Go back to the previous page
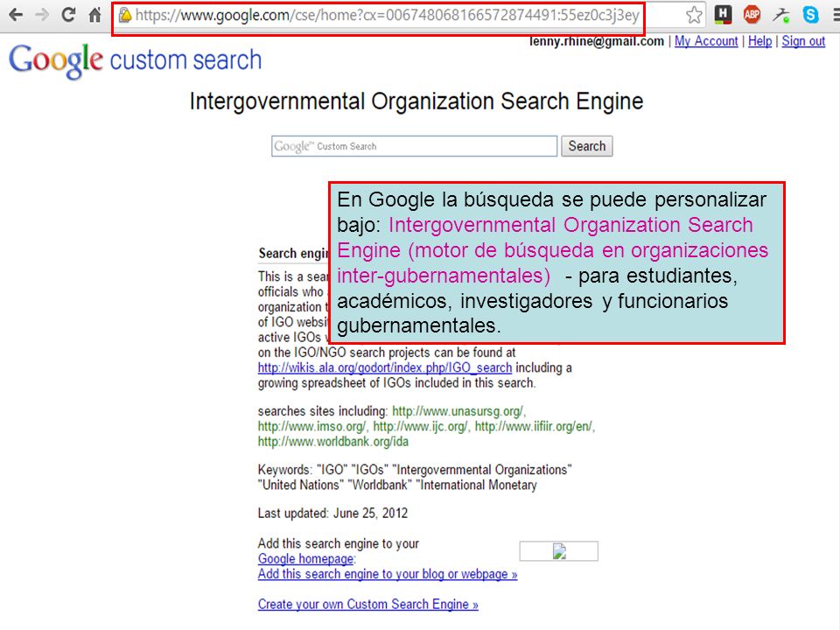This screenshot has width=840, height=630. point(16,15)
